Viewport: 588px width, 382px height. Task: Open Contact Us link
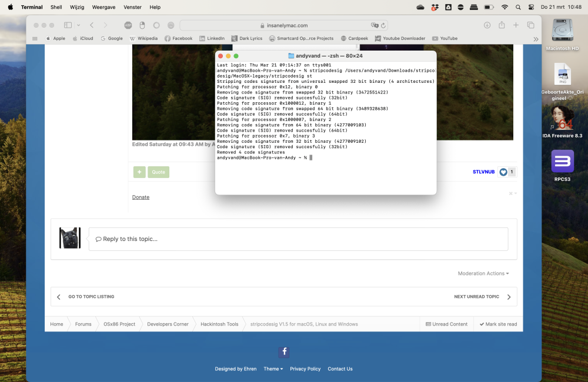[340, 369]
